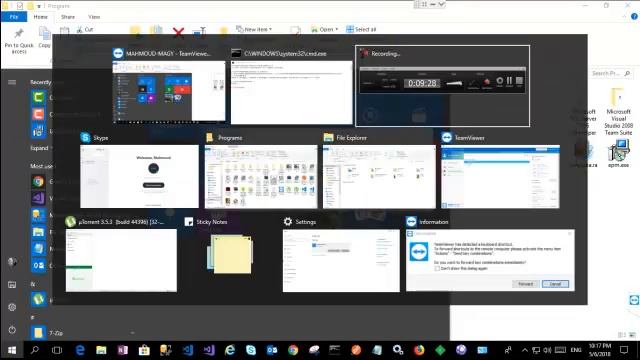Open Microsoft Store taskbar icon
This screenshot has height=360, width=640.
[x=144, y=350]
